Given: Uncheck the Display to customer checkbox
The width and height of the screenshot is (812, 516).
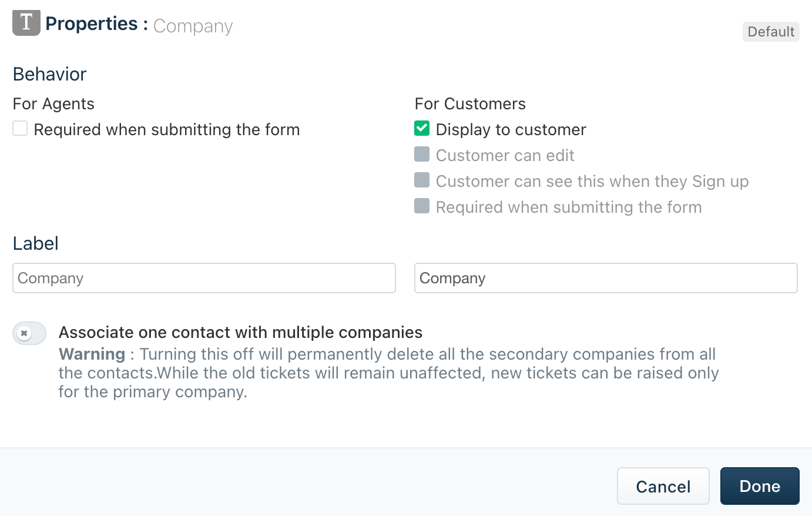Looking at the screenshot, I should tap(422, 129).
